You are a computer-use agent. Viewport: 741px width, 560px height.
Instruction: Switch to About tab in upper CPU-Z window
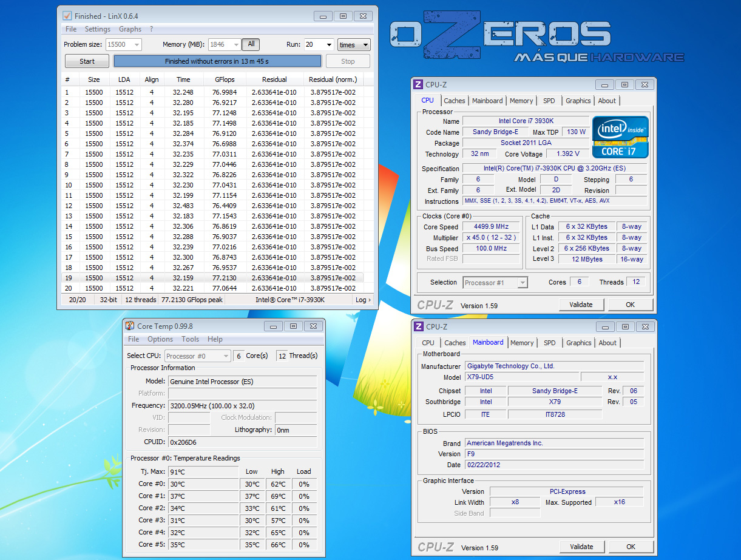point(607,101)
